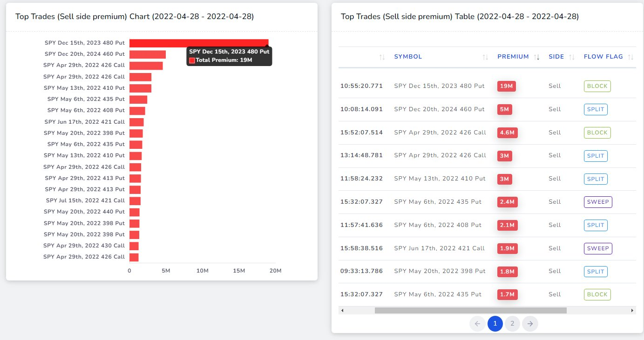This screenshot has width=644, height=340.
Task: Click the SPLIT flag in the 11:58:24.232 row
Action: [x=596, y=179]
